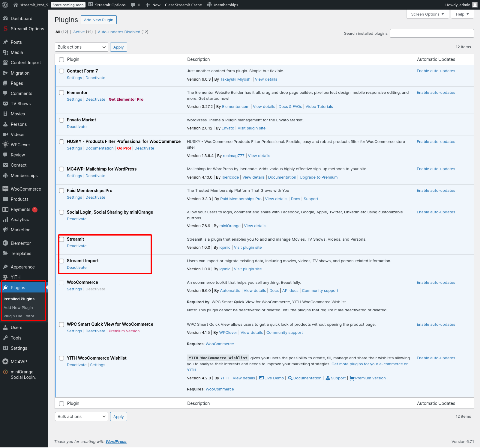Click the Payments notification badge
480x448 pixels.
(x=35, y=209)
